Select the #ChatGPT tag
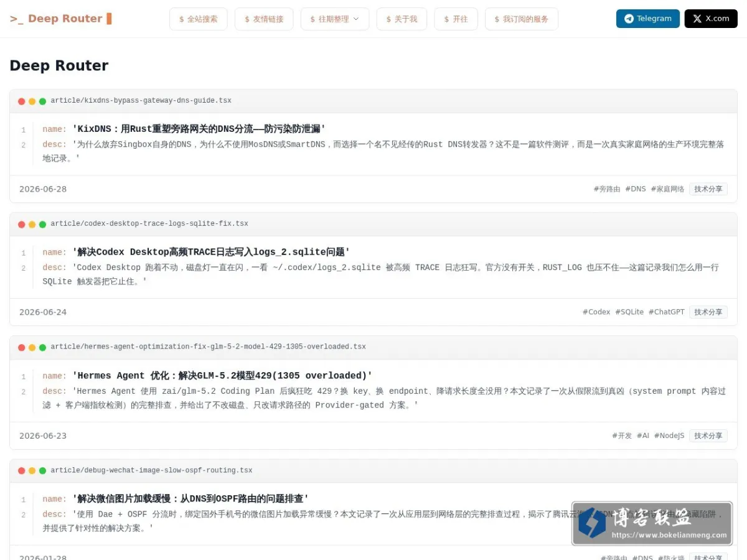Screen dimensions: 747x560 pos(667,312)
